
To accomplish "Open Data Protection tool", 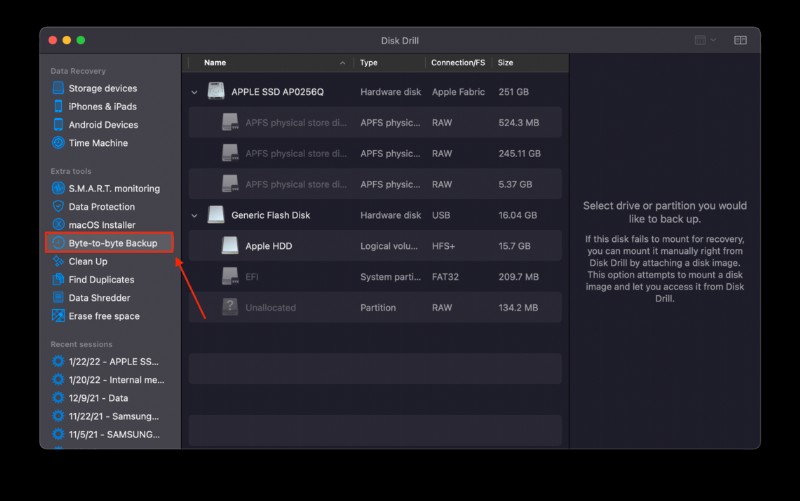I will [x=94, y=207].
